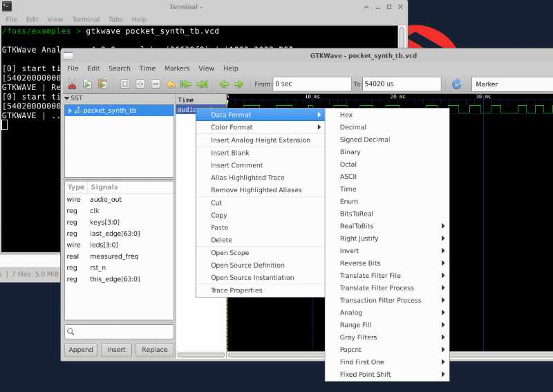Click the Zoom Fit toolbar icon
Screen dimensions: 553x392
[125, 84]
